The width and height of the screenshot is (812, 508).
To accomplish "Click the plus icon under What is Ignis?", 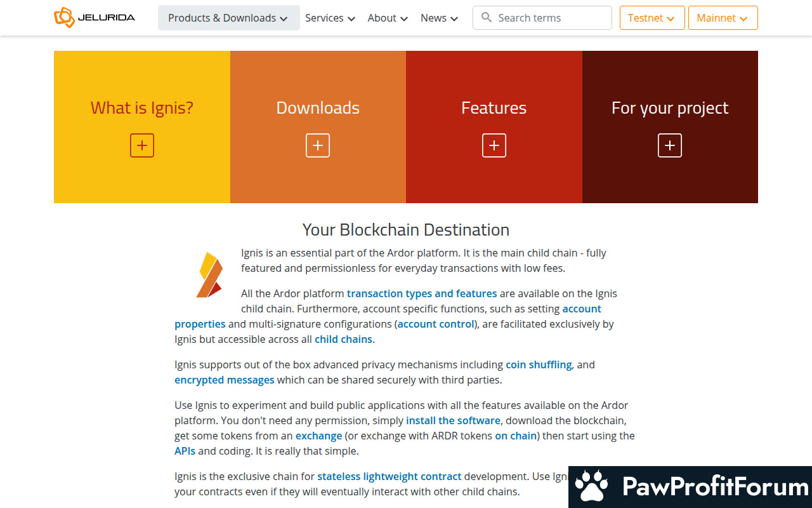I will point(142,145).
